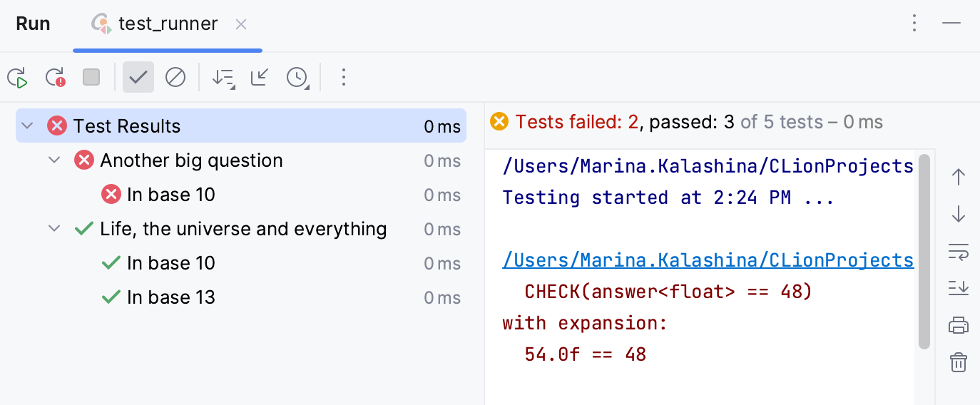This screenshot has height=405, width=980.
Task: Open the Test History clock
Action: (x=297, y=77)
